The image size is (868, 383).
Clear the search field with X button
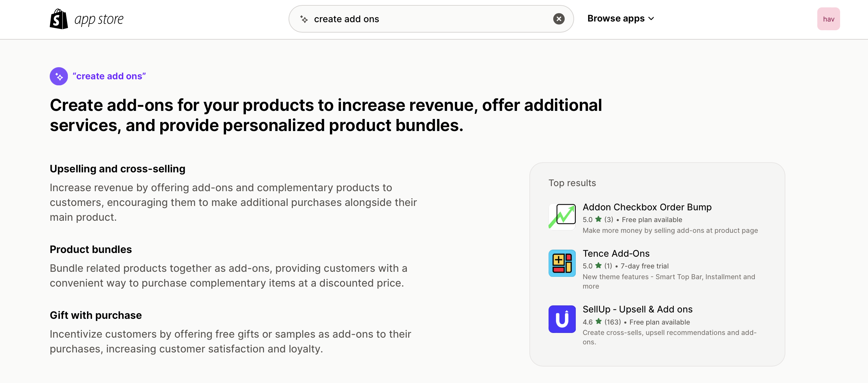click(x=559, y=19)
